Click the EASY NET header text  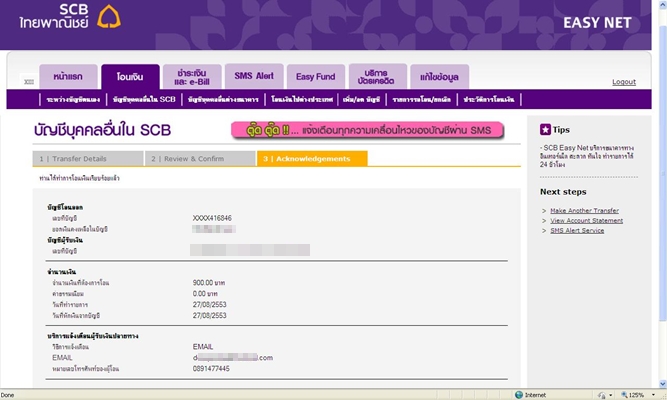pyautogui.click(x=597, y=23)
